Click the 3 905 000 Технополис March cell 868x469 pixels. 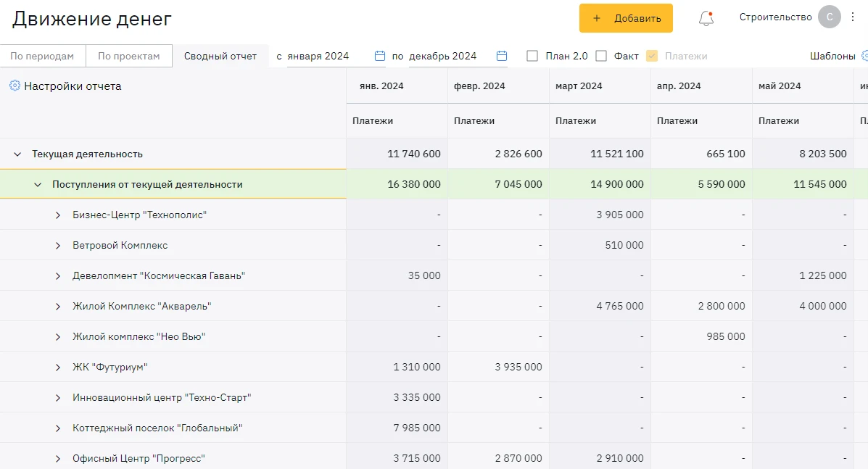(x=600, y=215)
